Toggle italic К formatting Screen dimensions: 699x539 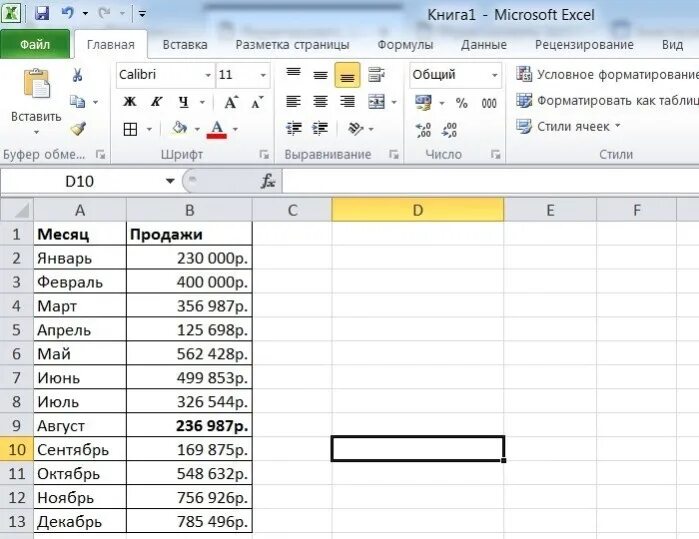coord(156,102)
